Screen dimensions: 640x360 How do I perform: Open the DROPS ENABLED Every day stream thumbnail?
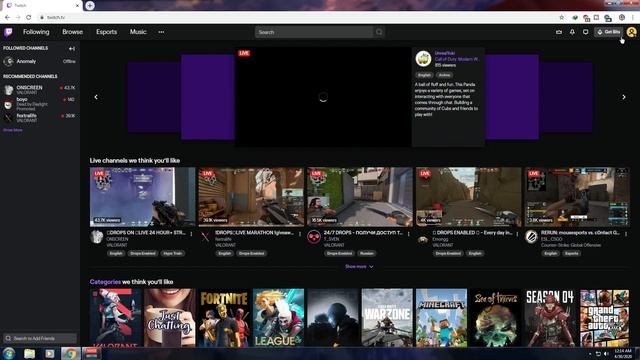click(x=469, y=197)
